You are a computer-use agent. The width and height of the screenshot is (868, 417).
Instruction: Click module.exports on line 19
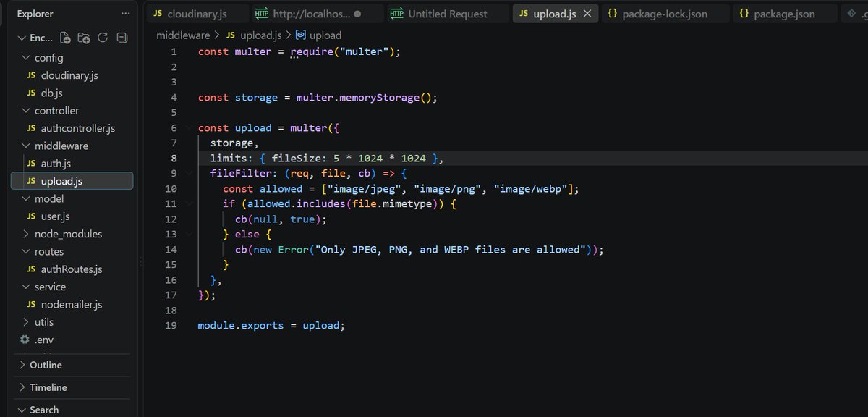[241, 325]
